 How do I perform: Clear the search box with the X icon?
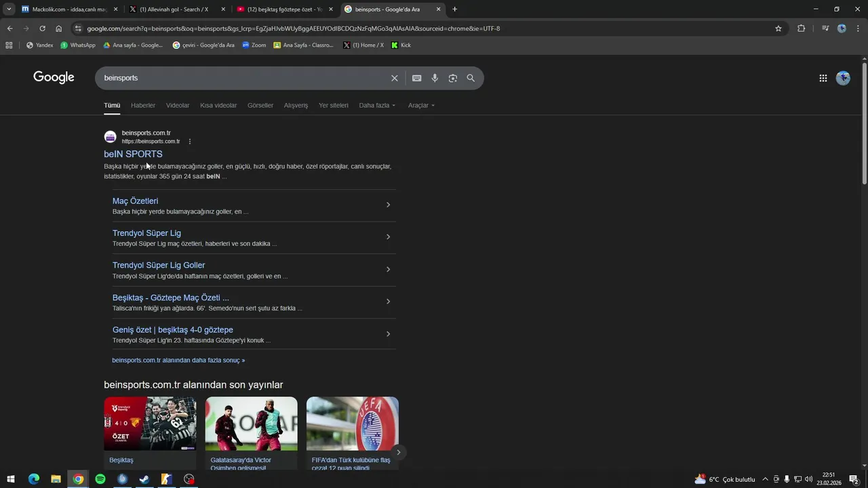(394, 78)
